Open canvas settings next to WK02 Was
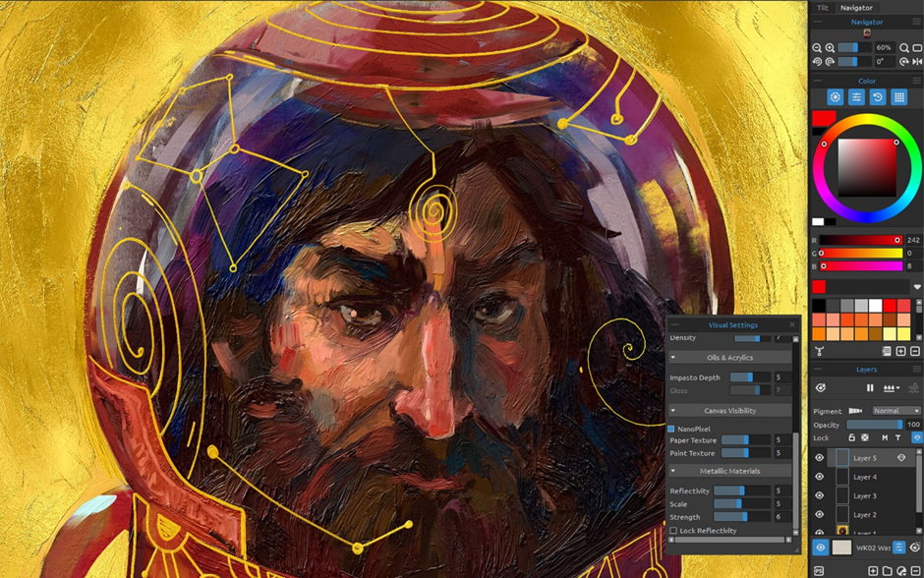The width and height of the screenshot is (924, 578). click(x=898, y=548)
